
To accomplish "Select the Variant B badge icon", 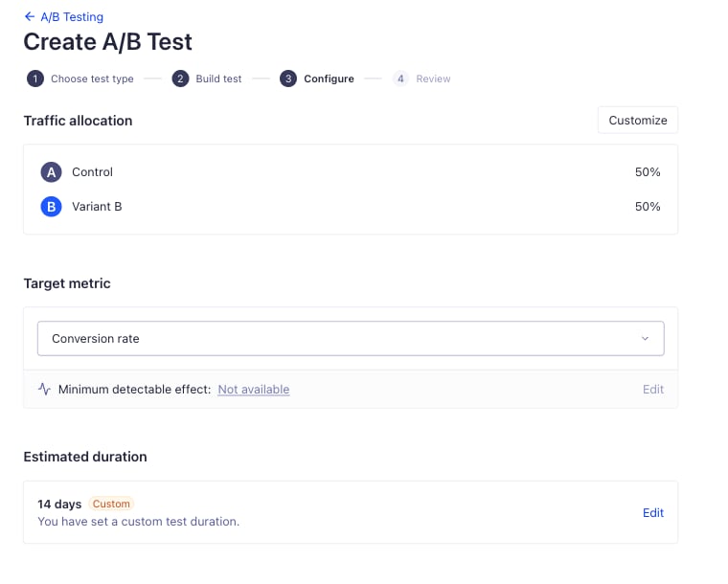I will (x=51, y=207).
